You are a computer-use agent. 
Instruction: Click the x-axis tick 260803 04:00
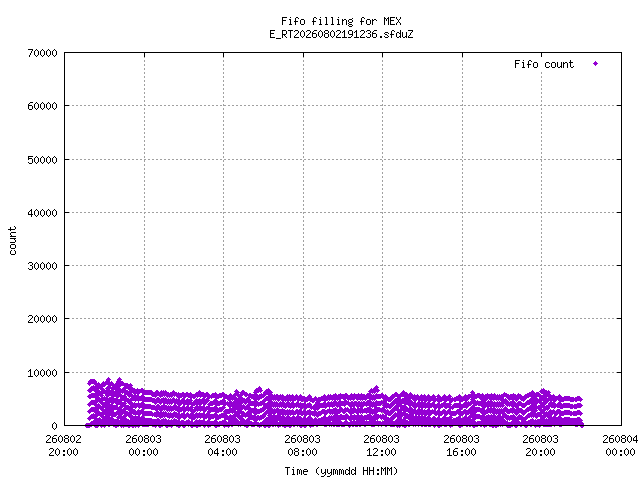click(222, 446)
